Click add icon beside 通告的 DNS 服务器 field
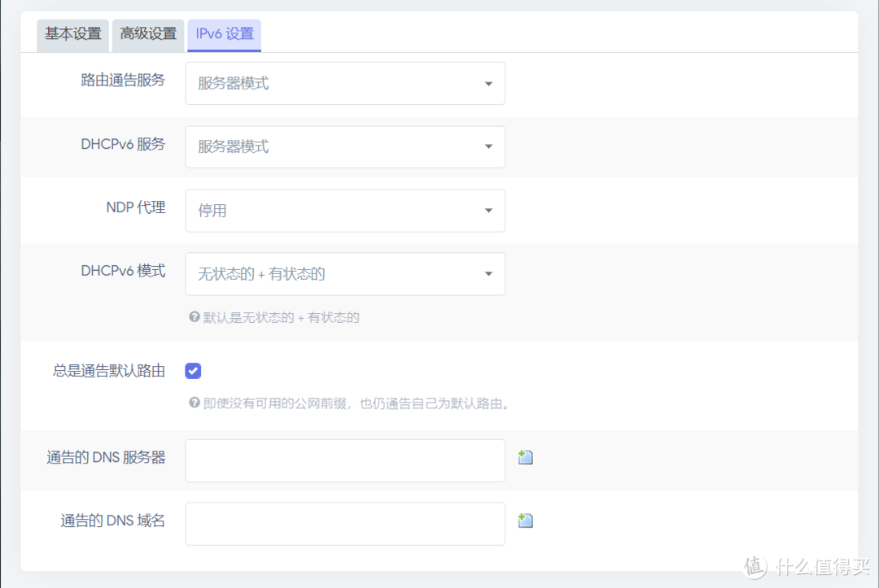The height and width of the screenshot is (588, 879). click(x=525, y=457)
